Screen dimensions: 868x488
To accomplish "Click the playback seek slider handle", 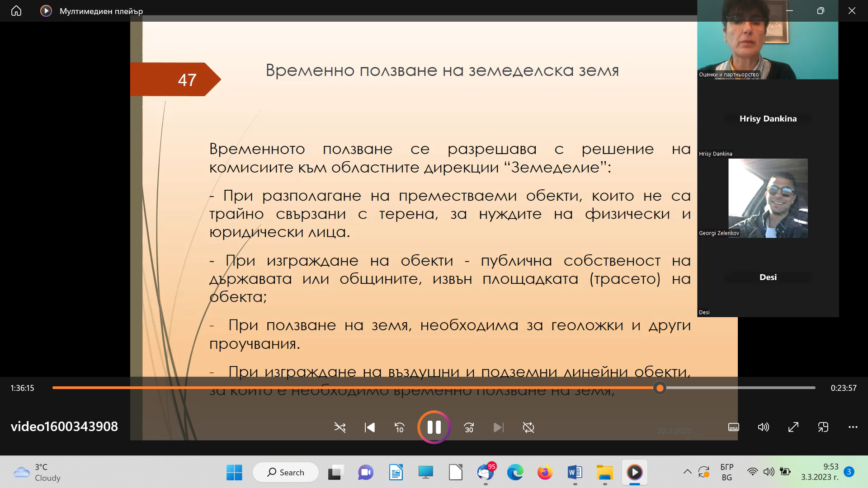I will pos(660,388).
